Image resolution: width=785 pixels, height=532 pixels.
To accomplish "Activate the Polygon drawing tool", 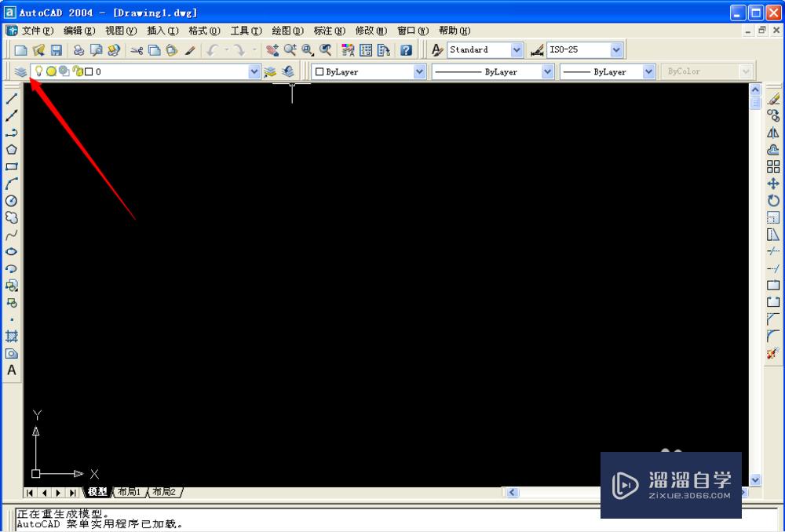I will [x=11, y=149].
